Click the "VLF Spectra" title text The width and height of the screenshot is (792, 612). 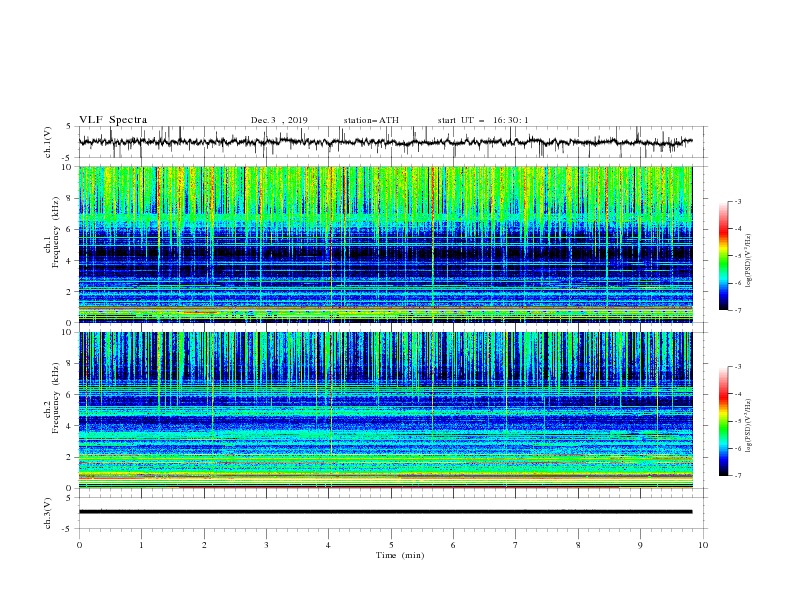[x=113, y=120]
